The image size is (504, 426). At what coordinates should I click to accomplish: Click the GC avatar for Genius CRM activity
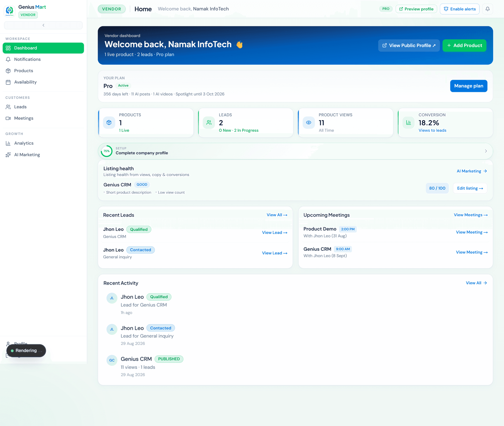click(112, 360)
